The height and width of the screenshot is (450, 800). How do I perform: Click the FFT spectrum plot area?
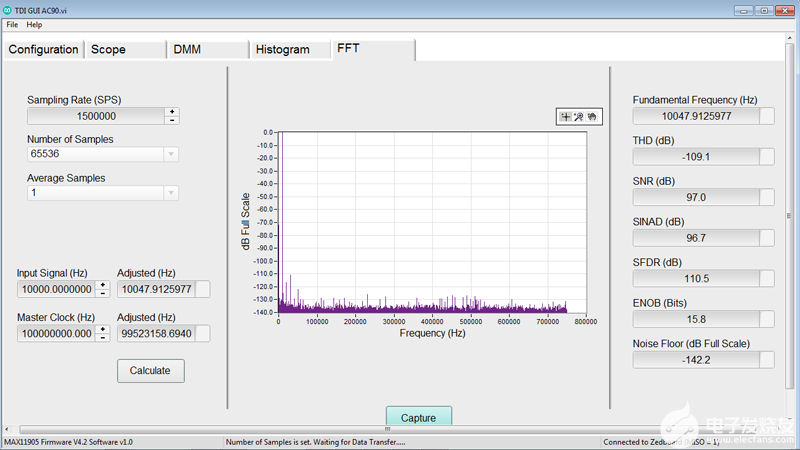click(x=433, y=222)
